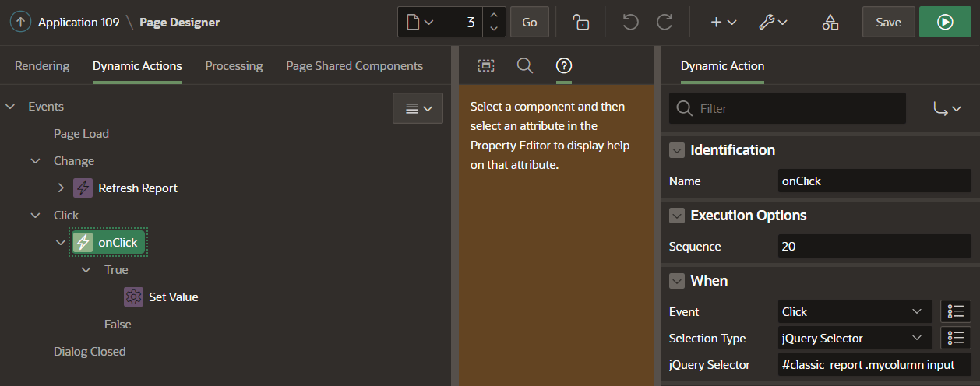
Task: Open the Page Search magnifier tab
Action: tap(525, 66)
